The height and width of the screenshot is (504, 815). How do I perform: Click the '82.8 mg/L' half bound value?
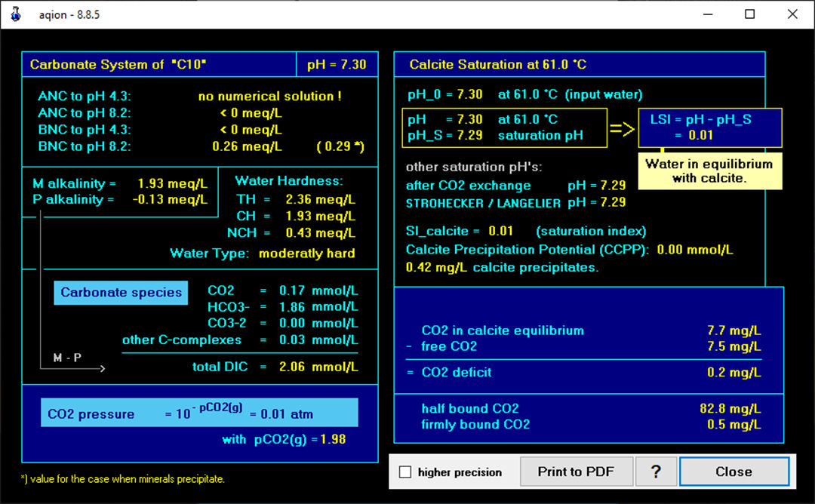730,409
